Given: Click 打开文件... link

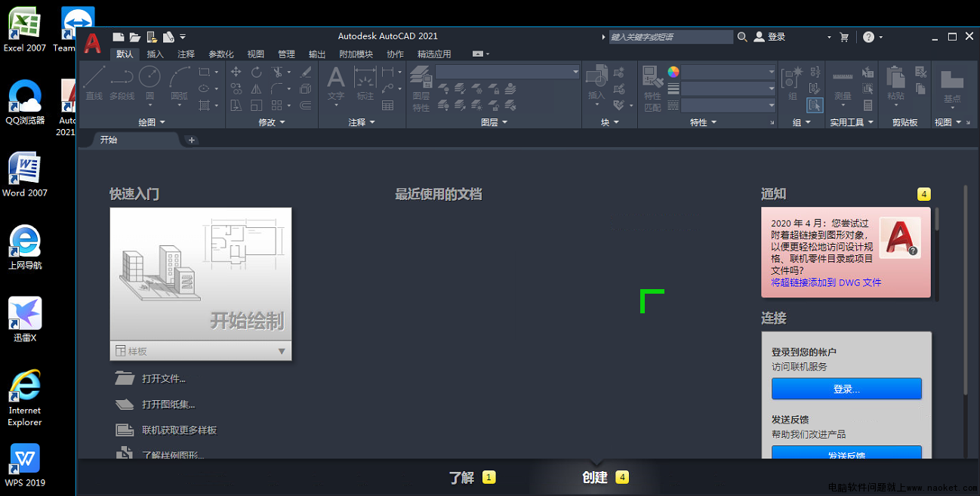Looking at the screenshot, I should click(x=164, y=379).
